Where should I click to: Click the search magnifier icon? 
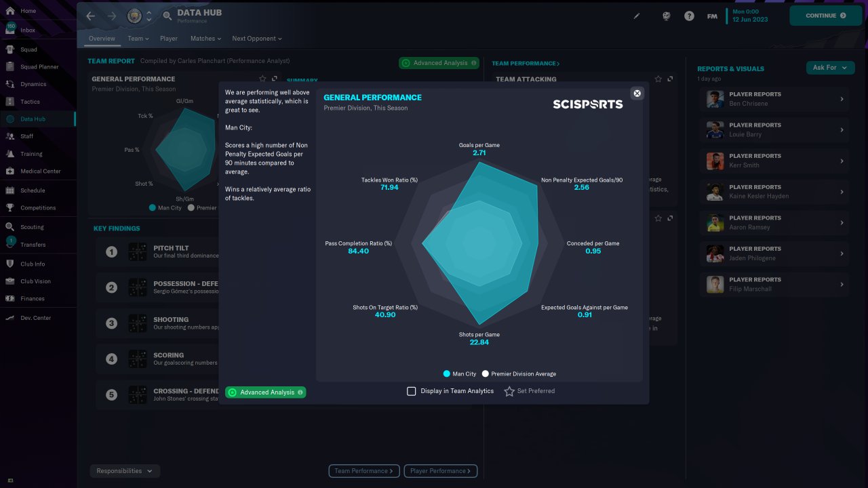[x=167, y=16]
